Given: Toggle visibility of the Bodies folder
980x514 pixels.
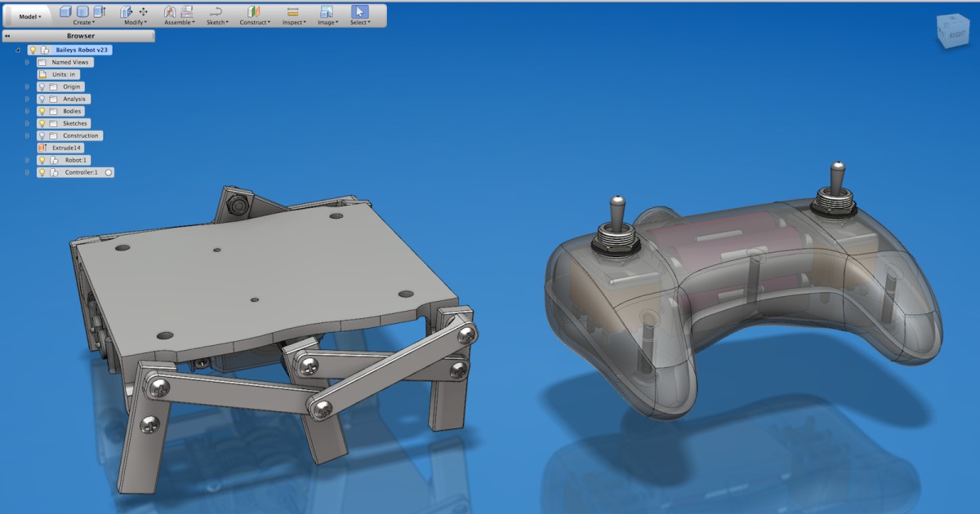Looking at the screenshot, I should click(42, 111).
